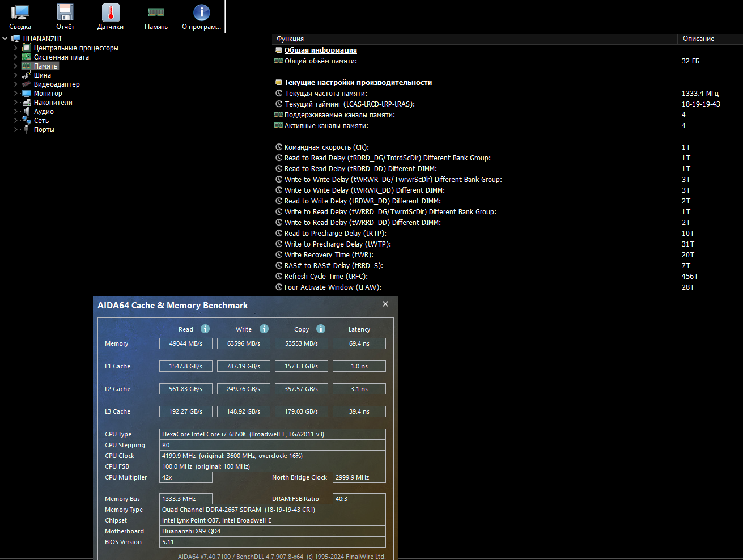Image resolution: width=743 pixels, height=560 pixels.
Task: Expand the Системная плата tree node
Action: tap(16, 57)
